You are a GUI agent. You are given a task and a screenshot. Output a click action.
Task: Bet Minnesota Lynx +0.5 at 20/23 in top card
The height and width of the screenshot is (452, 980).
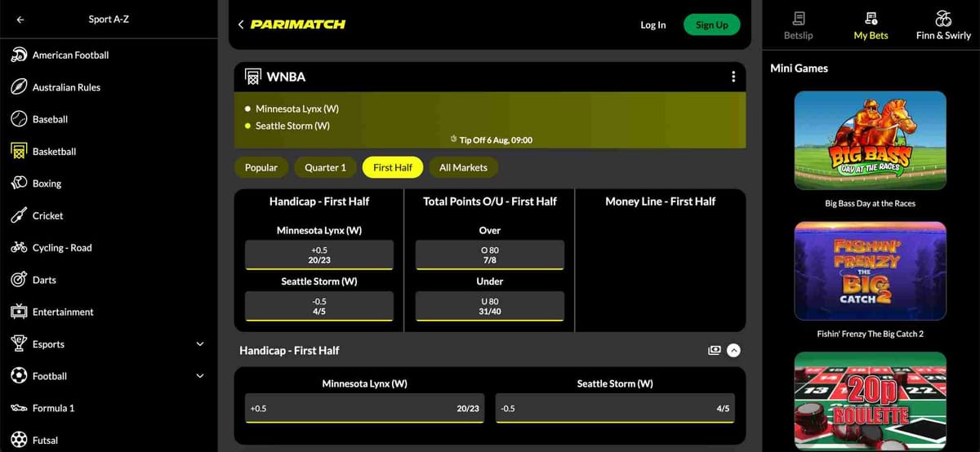[x=319, y=255]
